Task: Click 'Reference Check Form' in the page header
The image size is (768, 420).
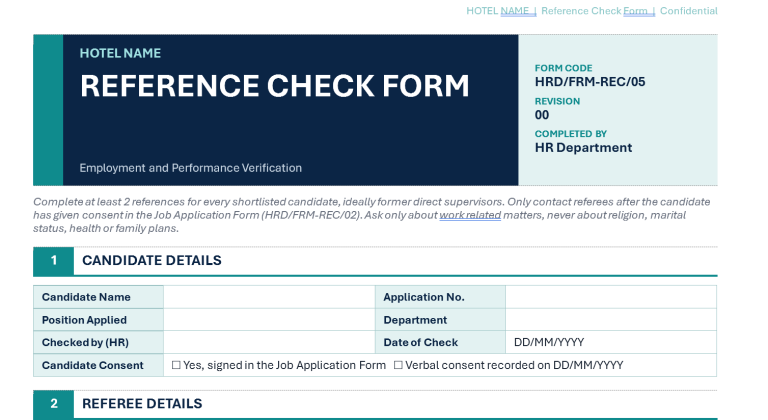Action: (x=594, y=11)
